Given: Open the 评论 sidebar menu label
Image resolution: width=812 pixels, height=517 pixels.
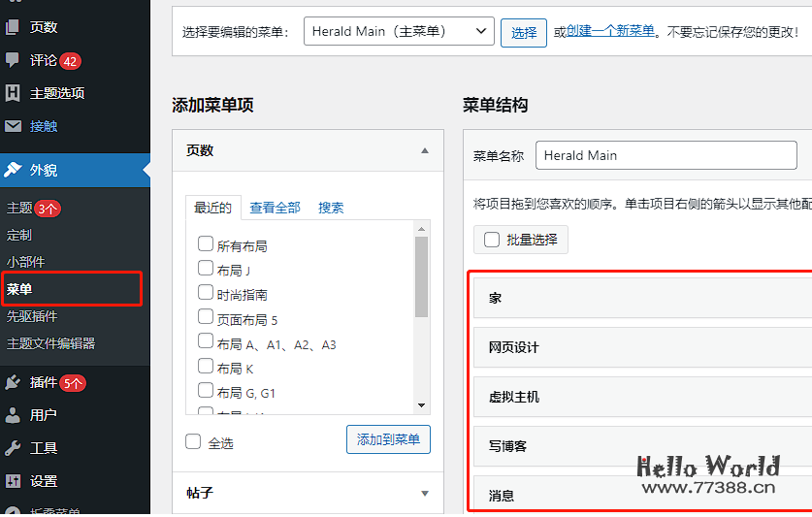Looking at the screenshot, I should [x=44, y=60].
